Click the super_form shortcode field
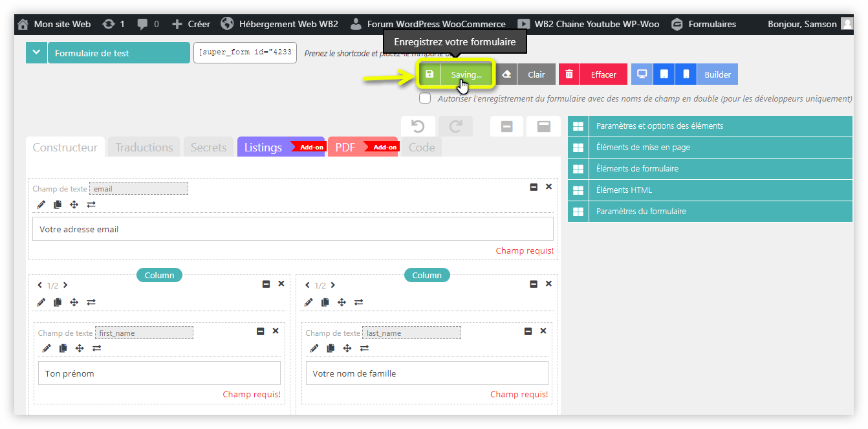The height and width of the screenshot is (429, 868). (x=245, y=53)
